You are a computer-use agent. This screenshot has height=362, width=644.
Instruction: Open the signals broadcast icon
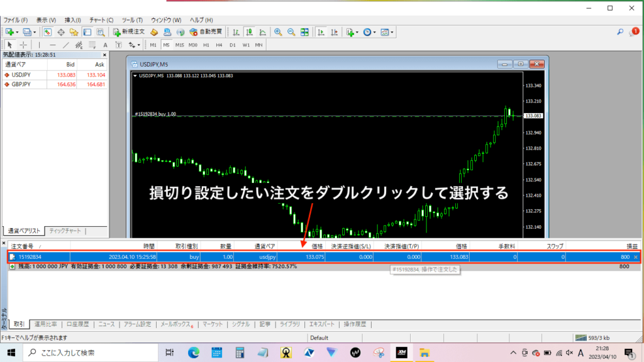pyautogui.click(x=180, y=32)
